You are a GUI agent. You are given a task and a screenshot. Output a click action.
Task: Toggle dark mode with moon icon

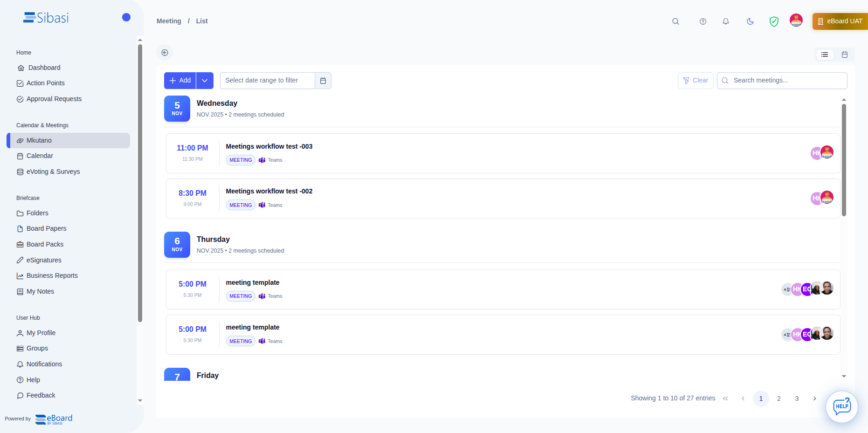tap(750, 21)
